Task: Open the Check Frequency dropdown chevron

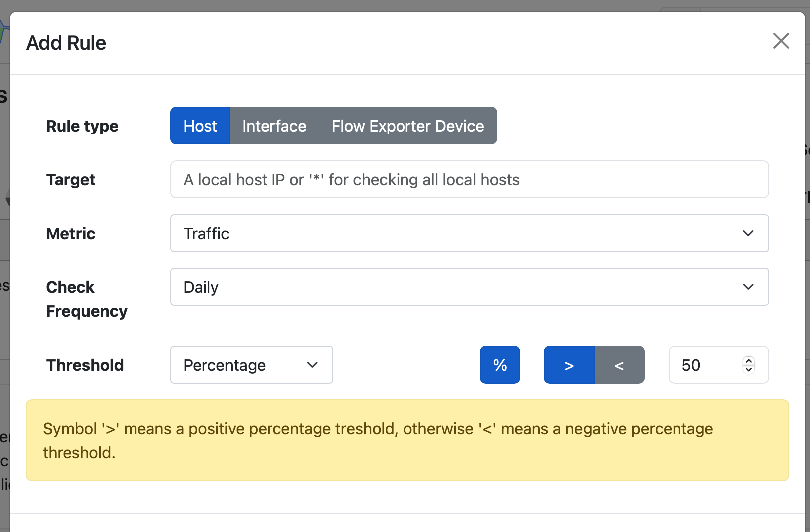Action: [x=747, y=287]
